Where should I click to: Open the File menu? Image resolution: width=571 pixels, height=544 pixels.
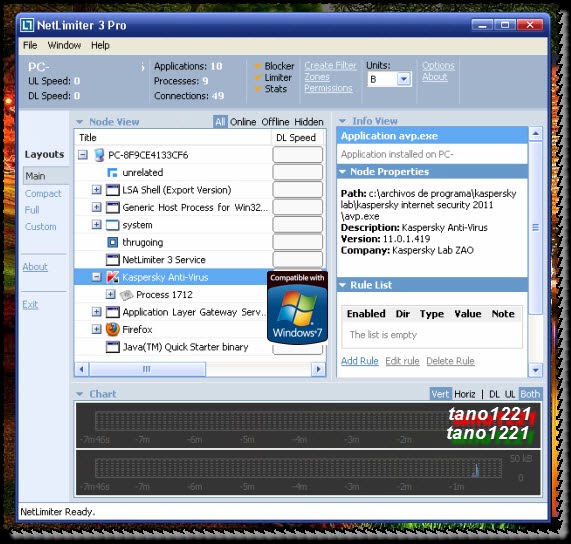[x=30, y=45]
